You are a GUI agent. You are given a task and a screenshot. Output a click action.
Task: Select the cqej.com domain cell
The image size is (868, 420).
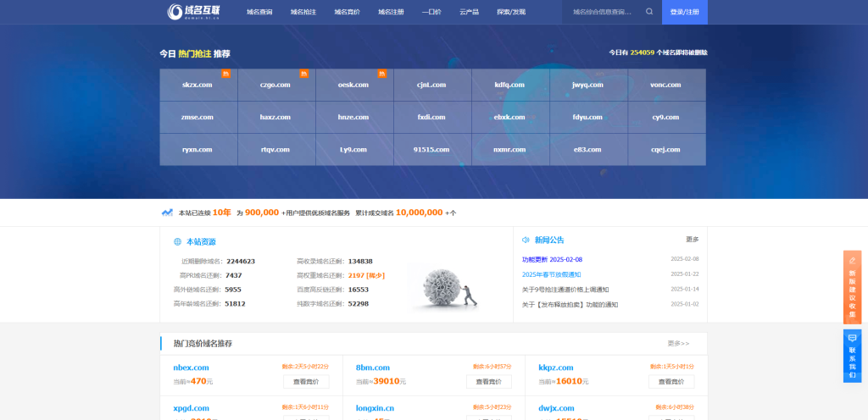667,149
